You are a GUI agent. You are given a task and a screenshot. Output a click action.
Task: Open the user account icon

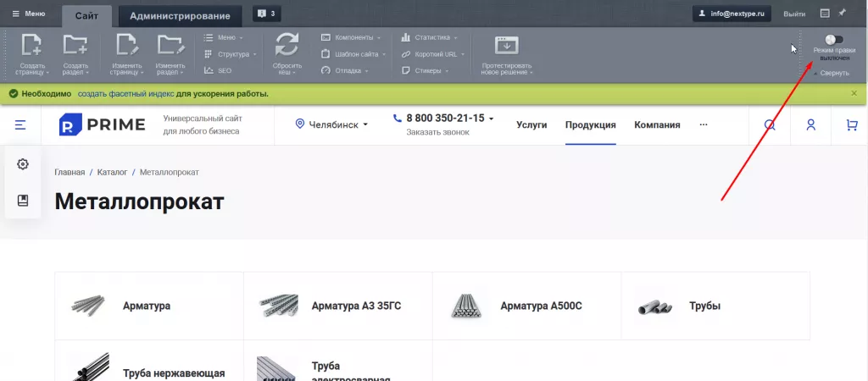pyautogui.click(x=811, y=125)
